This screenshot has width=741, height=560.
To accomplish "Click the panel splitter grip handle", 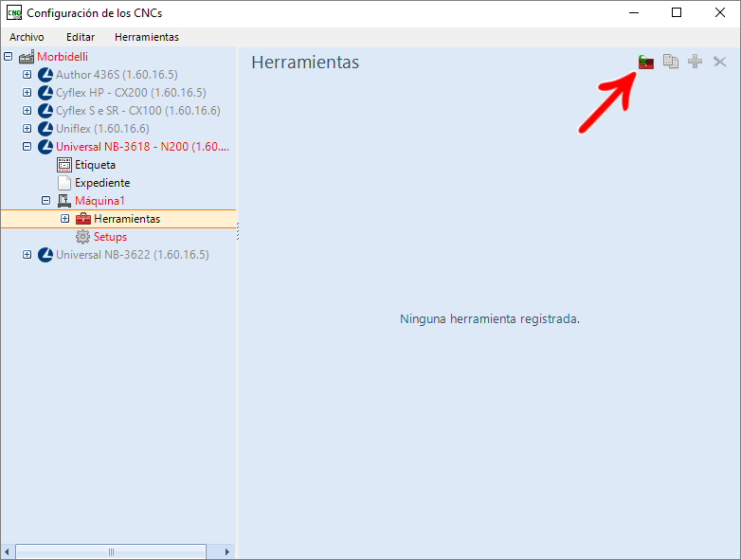I will 237,231.
